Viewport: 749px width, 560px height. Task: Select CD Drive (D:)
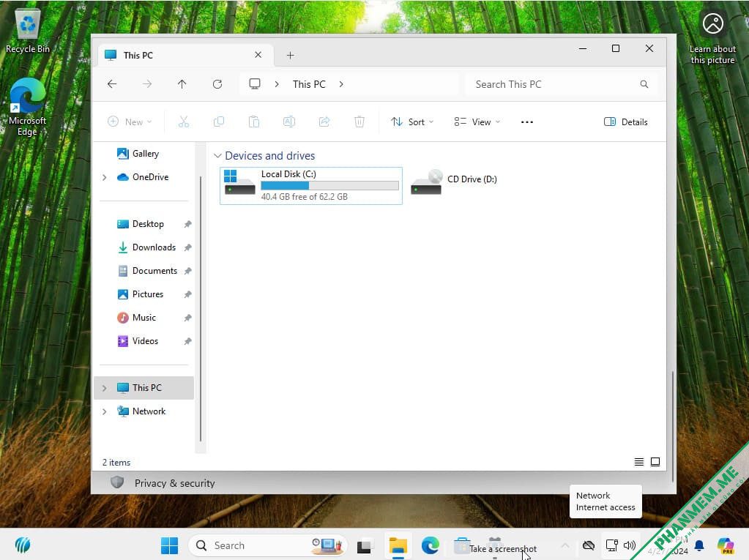tap(454, 182)
